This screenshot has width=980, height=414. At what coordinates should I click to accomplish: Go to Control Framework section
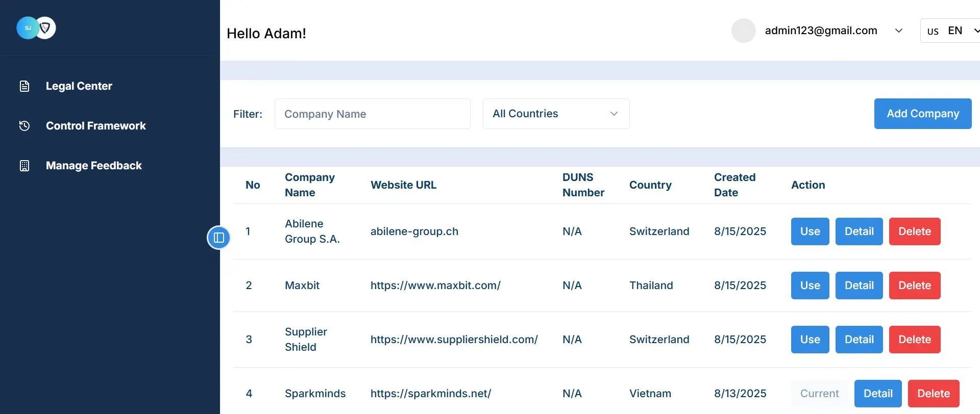(x=96, y=126)
